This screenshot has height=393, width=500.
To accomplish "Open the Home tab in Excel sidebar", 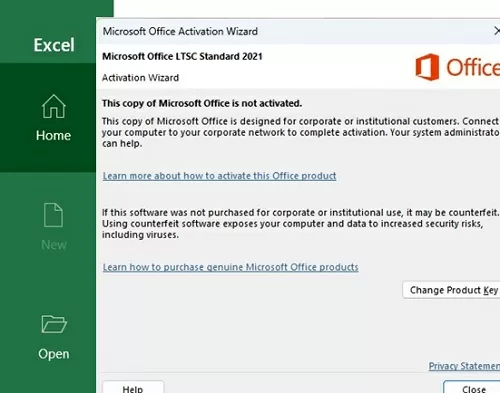I will point(48,117).
